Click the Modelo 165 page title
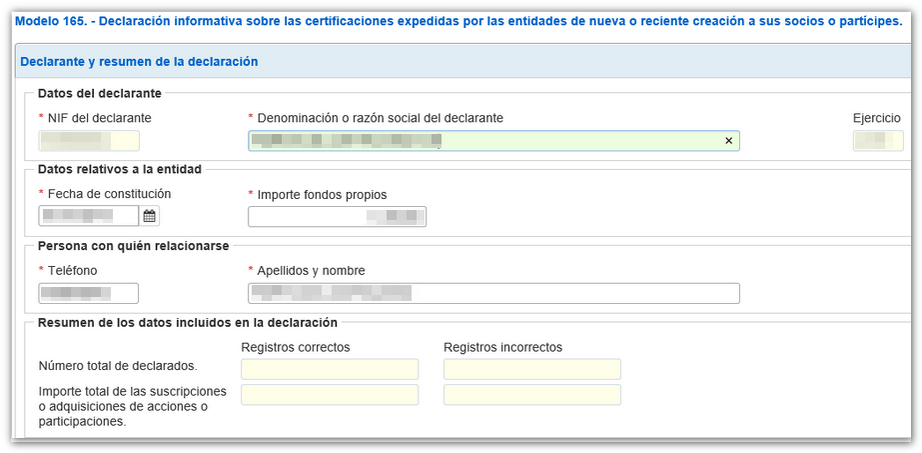Screen dimensions: 922x453 coord(459,21)
